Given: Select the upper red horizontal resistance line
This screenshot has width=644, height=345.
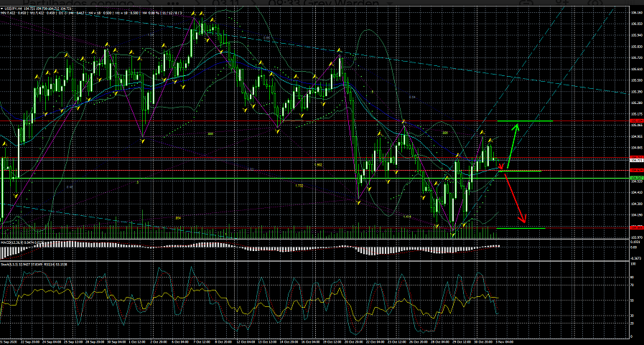Looking at the screenshot, I should [215, 121].
